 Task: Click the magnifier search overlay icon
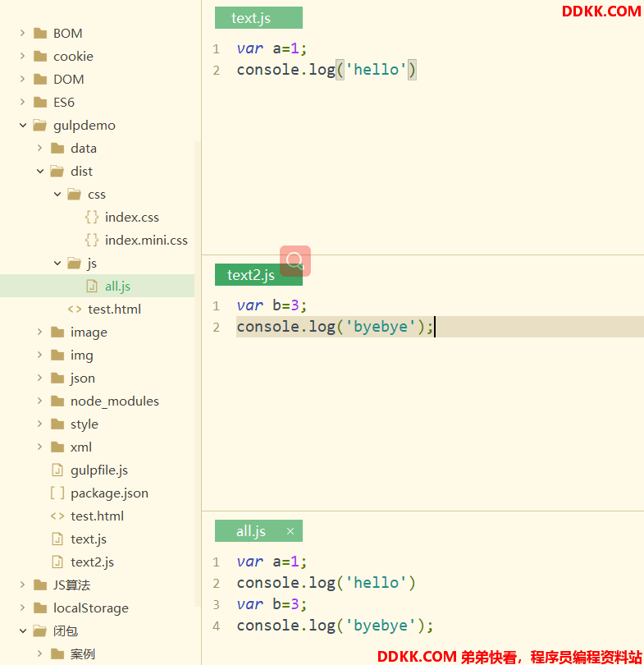click(x=295, y=261)
